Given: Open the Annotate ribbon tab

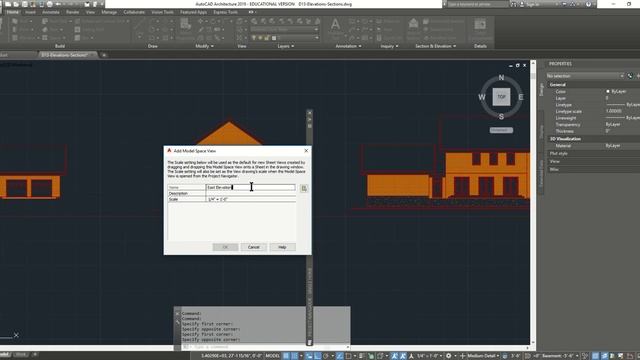Looking at the screenshot, I should (x=51, y=12).
